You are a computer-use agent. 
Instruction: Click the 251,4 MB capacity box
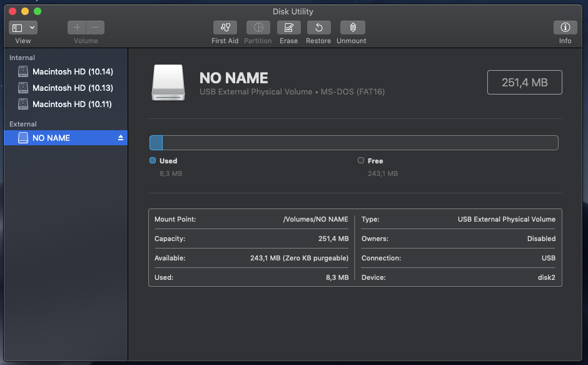click(525, 82)
